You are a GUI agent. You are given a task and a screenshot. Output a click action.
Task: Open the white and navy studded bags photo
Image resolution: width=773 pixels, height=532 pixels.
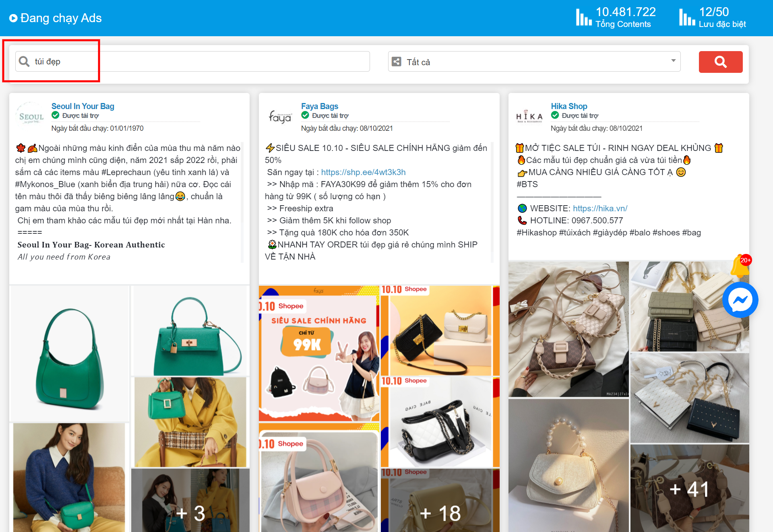coord(690,398)
